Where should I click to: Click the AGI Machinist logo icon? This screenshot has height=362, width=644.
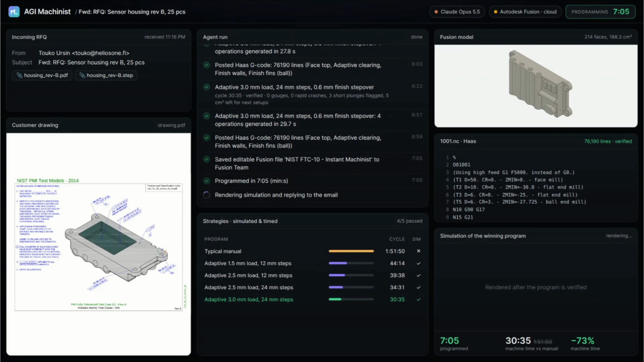point(14,12)
